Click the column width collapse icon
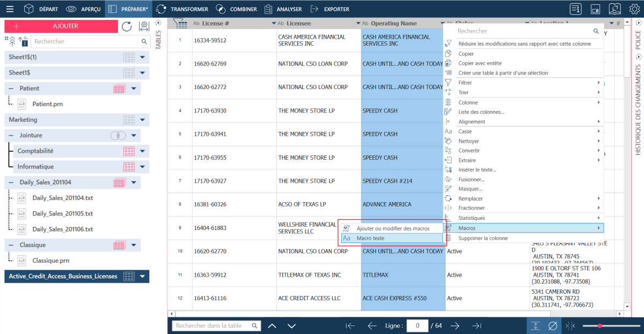644x334 pixels. tap(570, 325)
